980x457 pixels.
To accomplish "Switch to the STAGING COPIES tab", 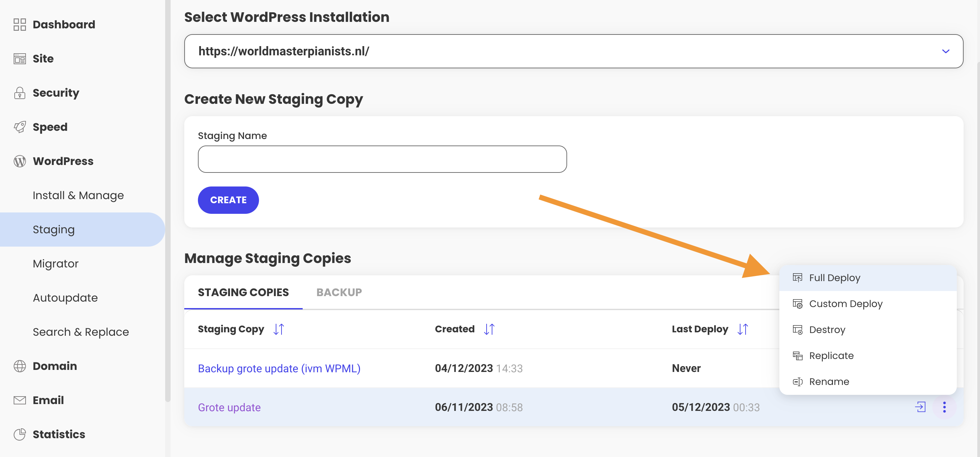I will pyautogui.click(x=244, y=292).
